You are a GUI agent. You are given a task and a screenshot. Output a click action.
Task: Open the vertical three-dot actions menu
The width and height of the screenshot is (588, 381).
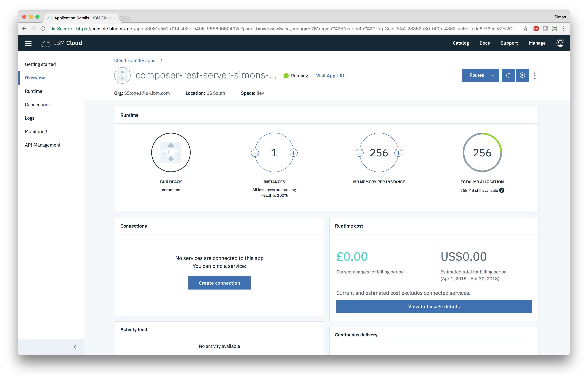(x=535, y=76)
